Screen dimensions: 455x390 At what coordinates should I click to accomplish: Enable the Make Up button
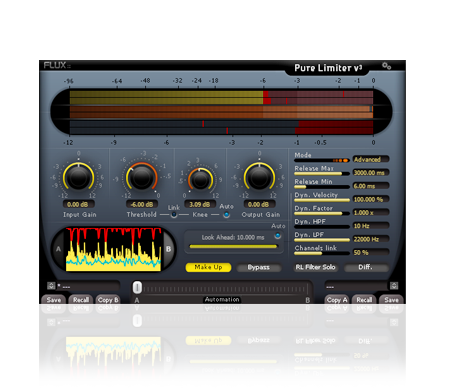point(208,267)
